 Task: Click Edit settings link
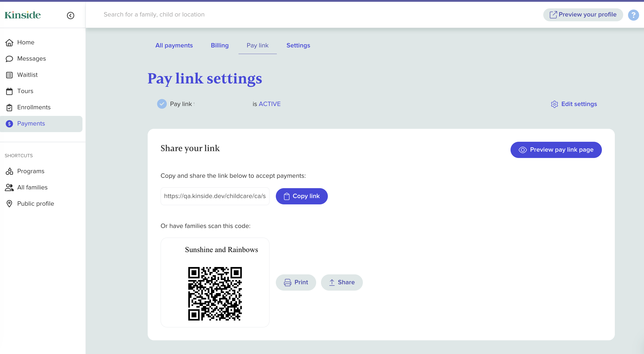click(x=574, y=104)
